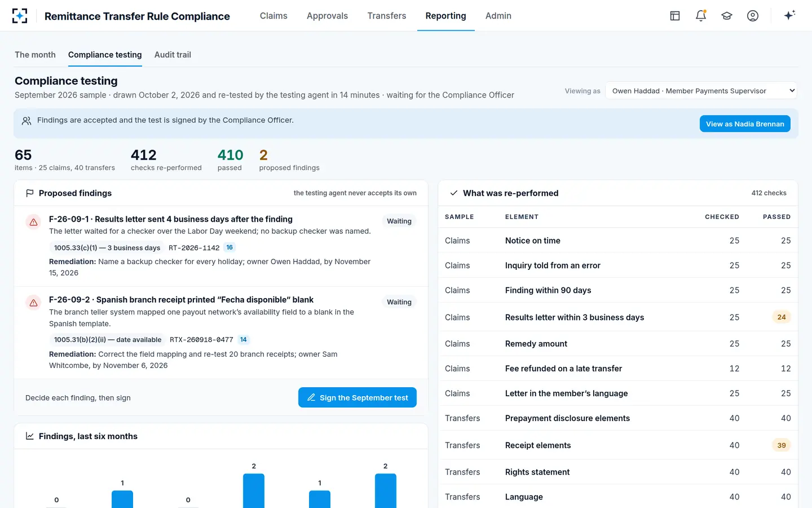Click the last bar in the findings chart
Image resolution: width=812 pixels, height=508 pixels.
(x=386, y=491)
